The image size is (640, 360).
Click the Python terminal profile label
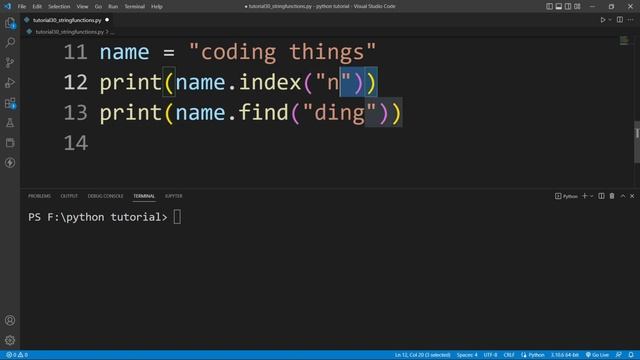pos(566,196)
